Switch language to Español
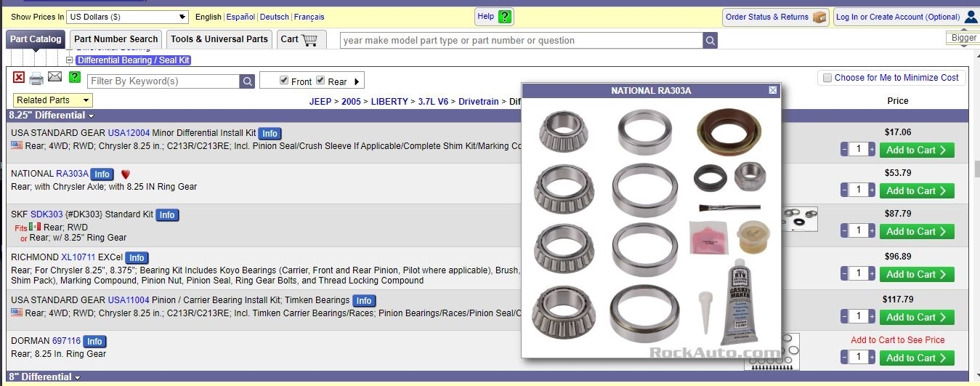The width and height of the screenshot is (980, 386). tap(240, 17)
